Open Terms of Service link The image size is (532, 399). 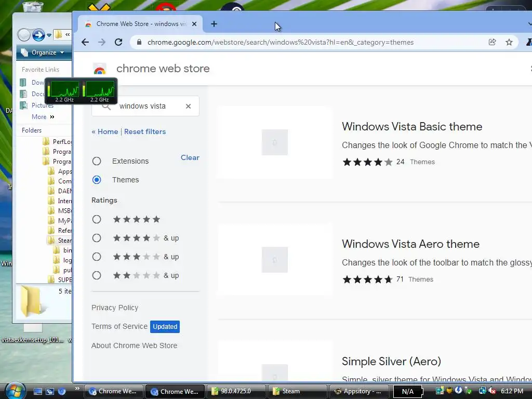(119, 326)
